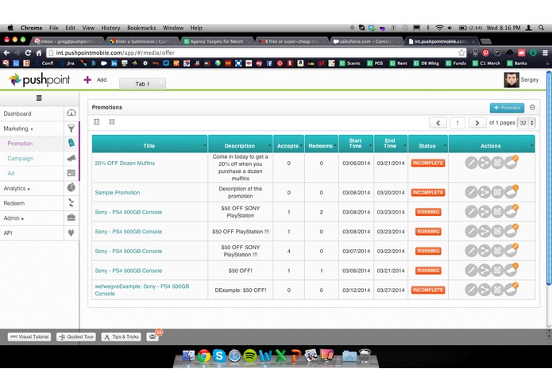The image size is (552, 392).
Task: Go to previous page of promotions
Action: pos(438,123)
